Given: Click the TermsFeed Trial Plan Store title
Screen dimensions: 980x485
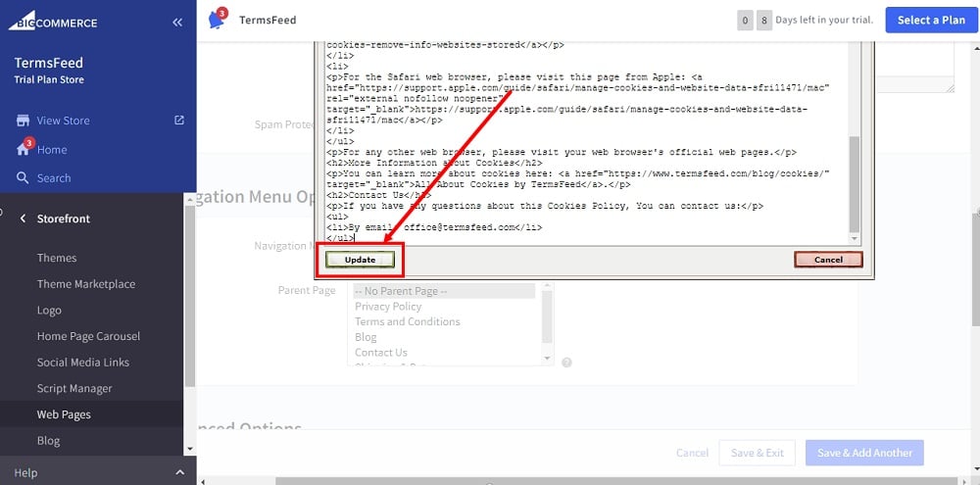Looking at the screenshot, I should 49,70.
